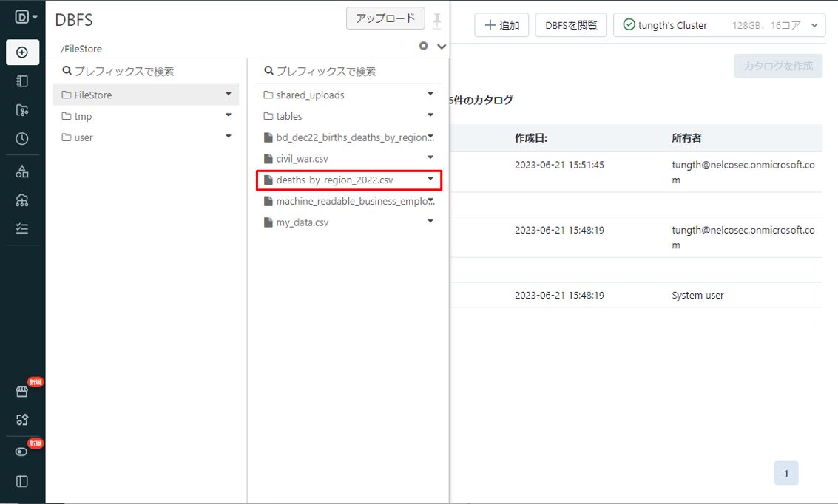Click the search icon in FileStore column
Viewport: 838px width, 504px height.
67,70
